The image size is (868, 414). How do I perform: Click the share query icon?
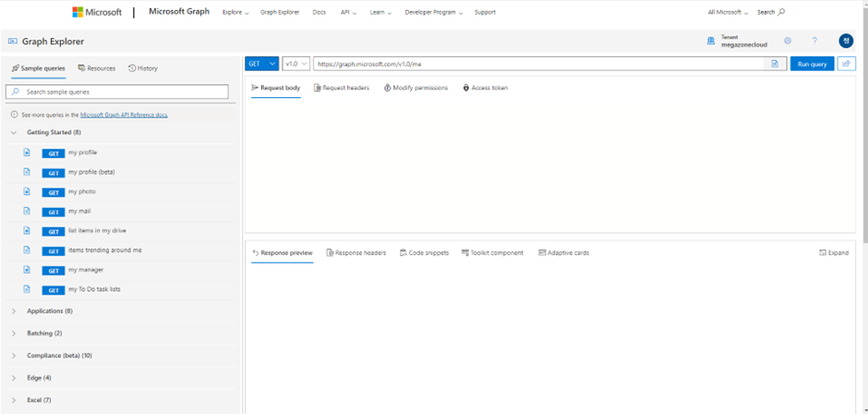[x=845, y=64]
